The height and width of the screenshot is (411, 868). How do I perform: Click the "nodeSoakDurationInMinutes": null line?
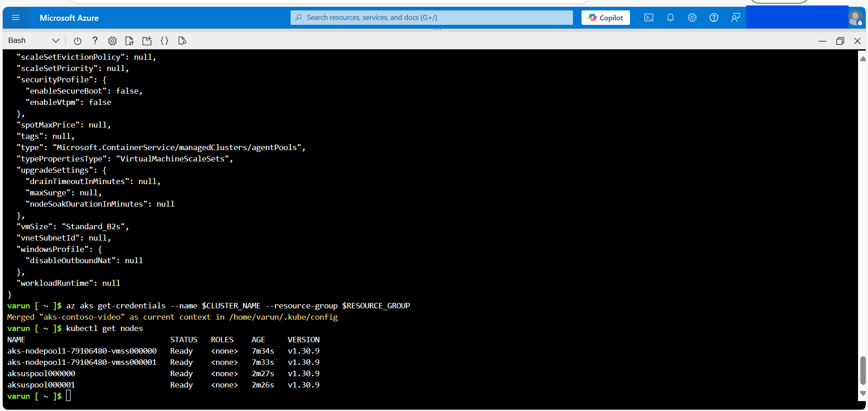tap(100, 204)
